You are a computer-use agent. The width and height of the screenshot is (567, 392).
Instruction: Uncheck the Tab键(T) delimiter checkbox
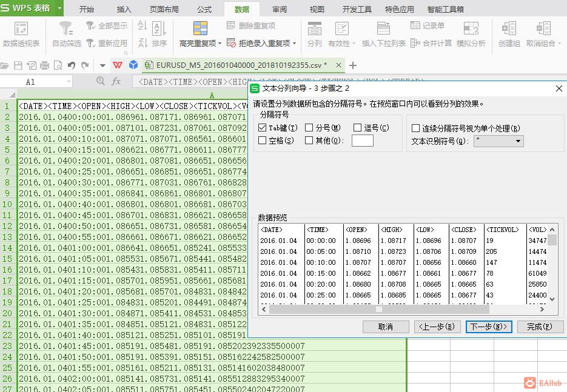pos(263,127)
